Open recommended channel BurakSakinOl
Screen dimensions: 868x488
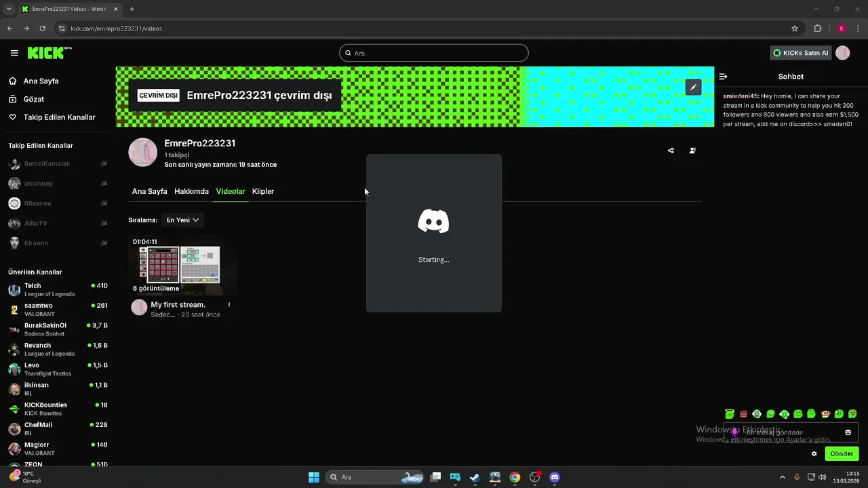[x=58, y=329]
